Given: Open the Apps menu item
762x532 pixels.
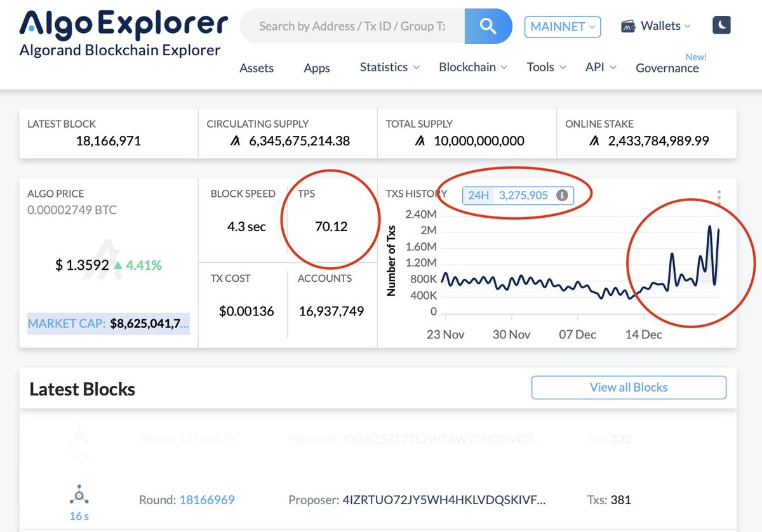Looking at the screenshot, I should tap(317, 68).
